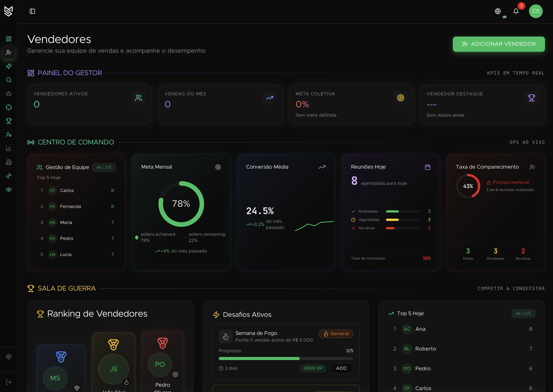Open the bar chart reports sidebar icon
Screen dimensions: 553x392
pyautogui.click(x=9, y=148)
